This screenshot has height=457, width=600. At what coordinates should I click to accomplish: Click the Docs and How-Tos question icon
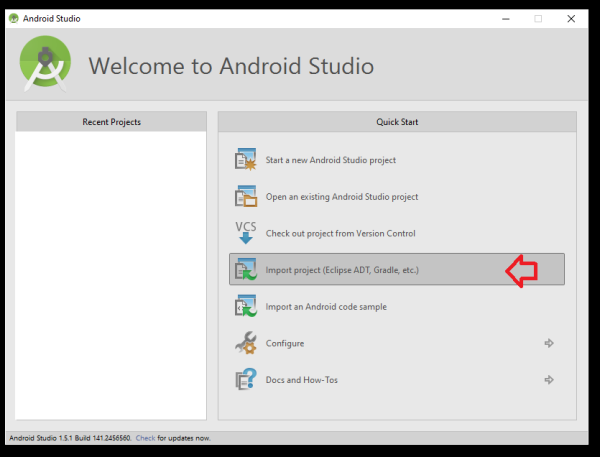(246, 380)
